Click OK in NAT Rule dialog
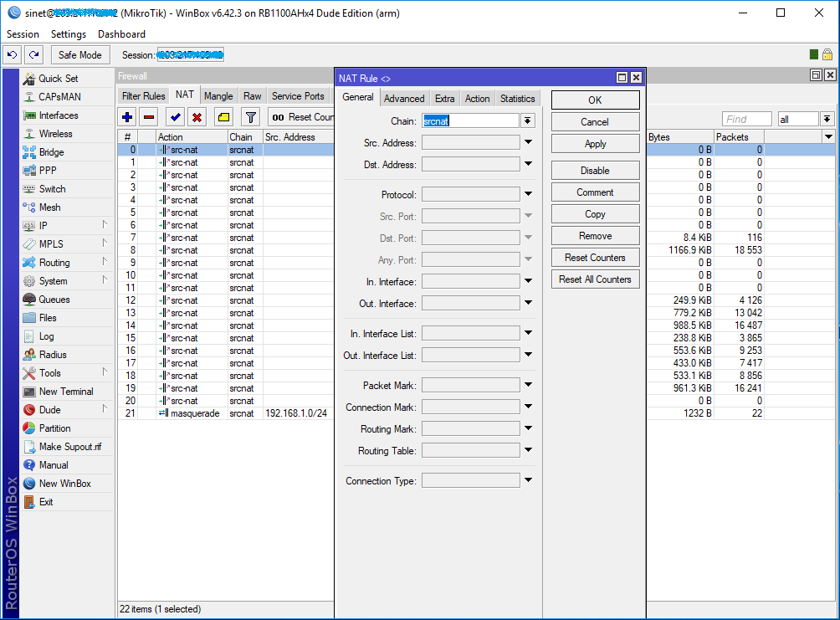 coord(595,100)
